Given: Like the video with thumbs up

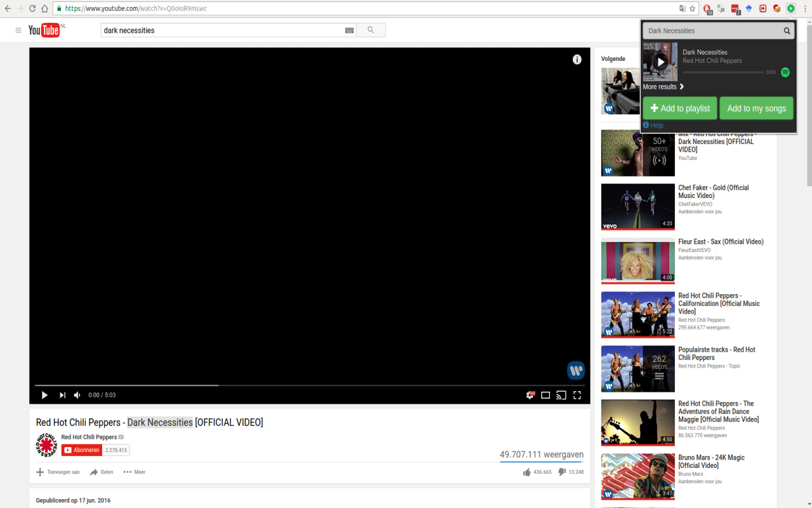Looking at the screenshot, I should click(527, 472).
